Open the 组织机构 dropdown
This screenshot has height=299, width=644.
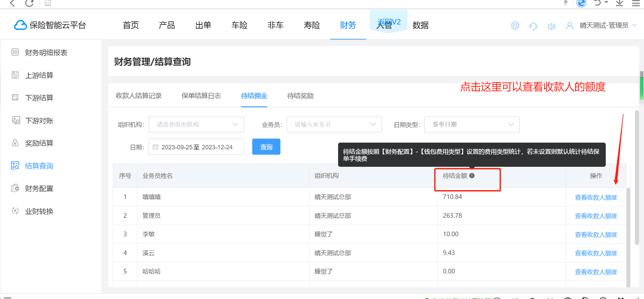click(x=196, y=124)
